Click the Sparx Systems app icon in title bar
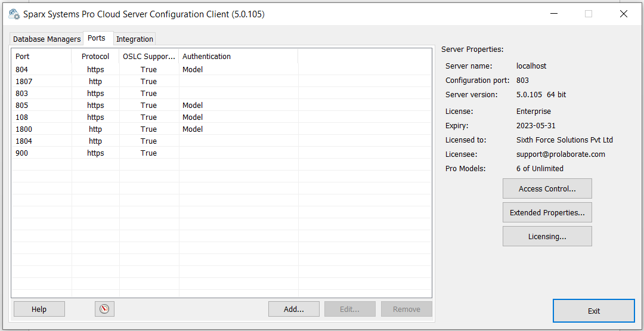 pos(14,14)
